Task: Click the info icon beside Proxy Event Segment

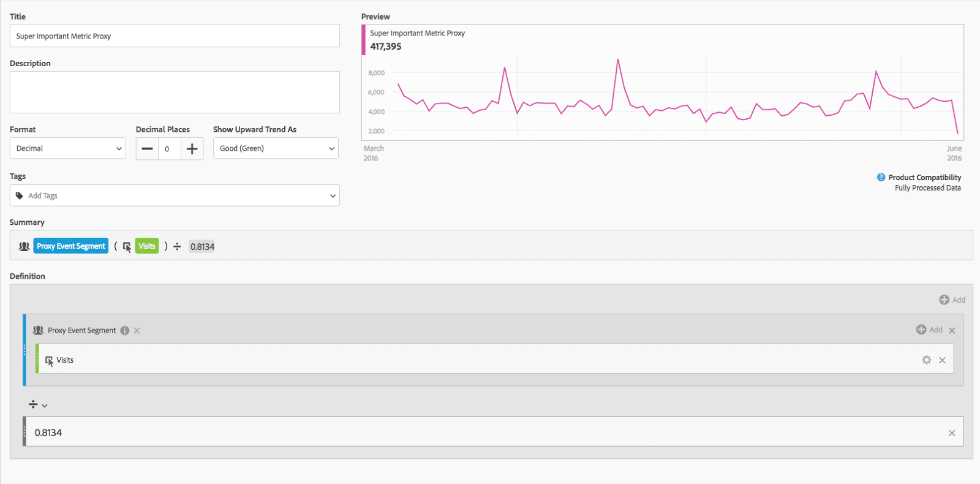Action: coord(125,330)
